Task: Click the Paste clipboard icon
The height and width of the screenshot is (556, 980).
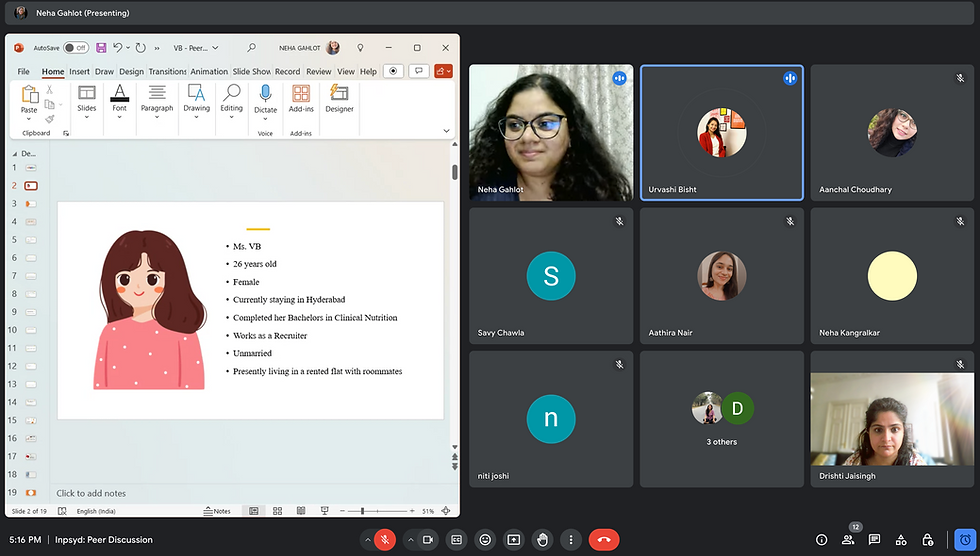Action: pos(29,95)
